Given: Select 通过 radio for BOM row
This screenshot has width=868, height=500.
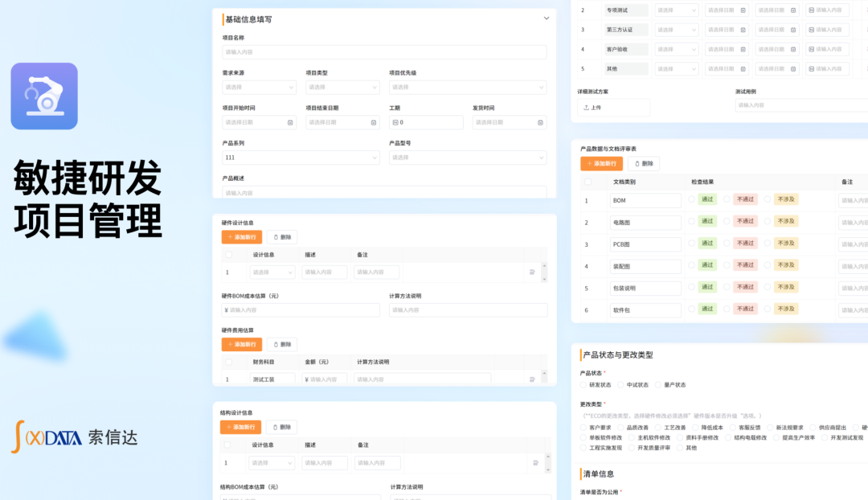Looking at the screenshot, I should point(691,199).
